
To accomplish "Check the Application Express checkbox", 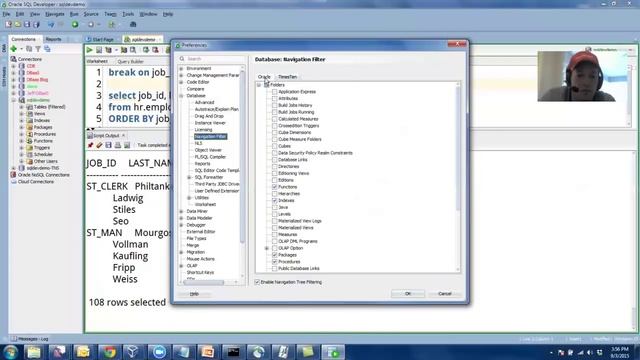I will 275,92.
